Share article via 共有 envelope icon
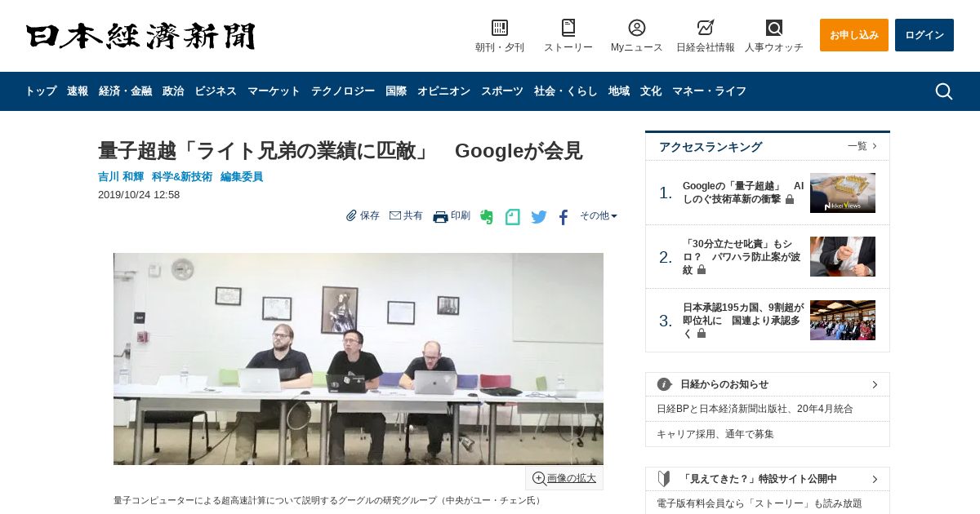This screenshot has height=514, width=980. 395,215
